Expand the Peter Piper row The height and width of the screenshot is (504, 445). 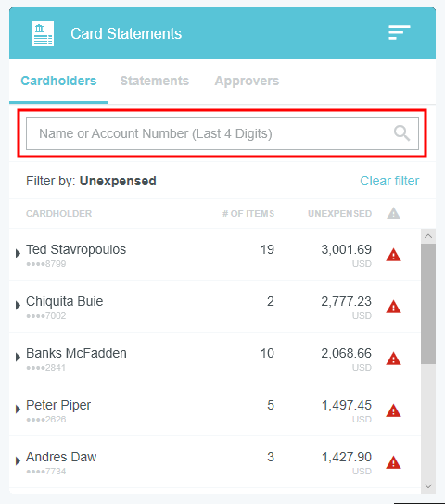coord(18,409)
